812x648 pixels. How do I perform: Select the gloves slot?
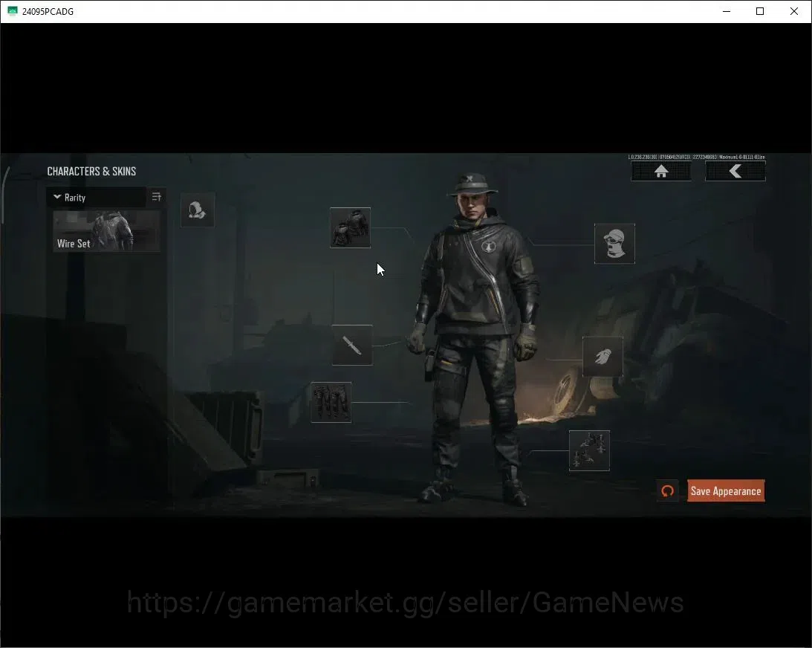pyautogui.click(x=602, y=357)
